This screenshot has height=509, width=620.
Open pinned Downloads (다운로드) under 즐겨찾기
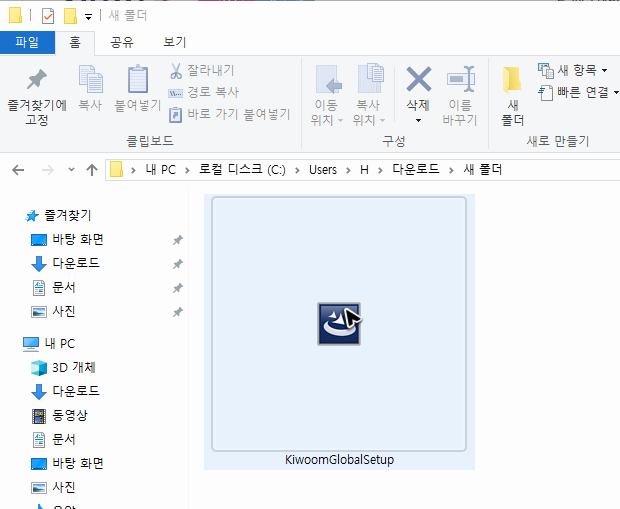[x=65, y=263]
